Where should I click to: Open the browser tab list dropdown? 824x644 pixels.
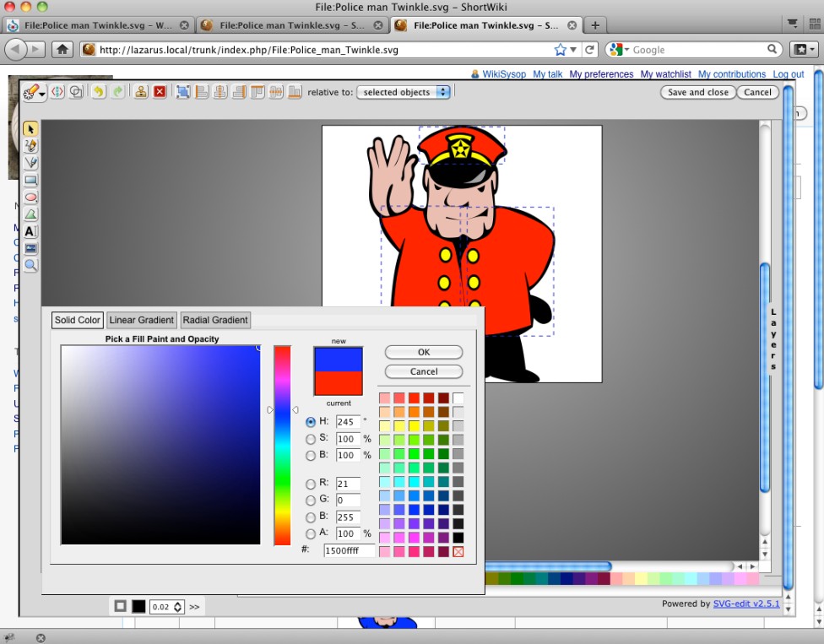(x=793, y=24)
